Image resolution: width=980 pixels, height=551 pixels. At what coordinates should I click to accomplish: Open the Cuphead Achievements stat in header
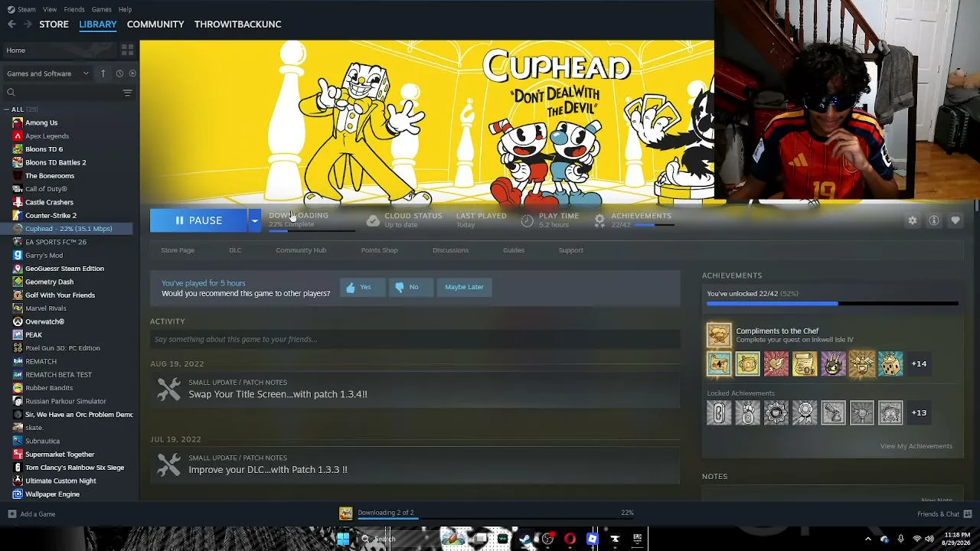(x=632, y=220)
